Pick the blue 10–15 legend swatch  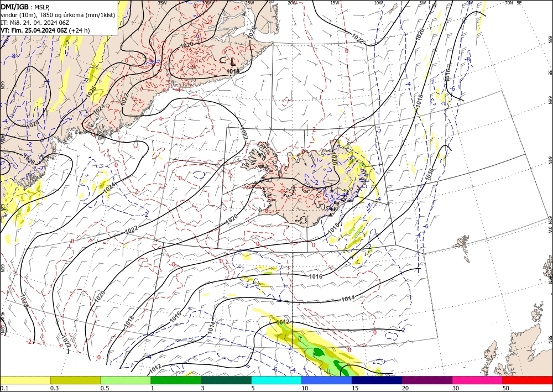click(327, 380)
